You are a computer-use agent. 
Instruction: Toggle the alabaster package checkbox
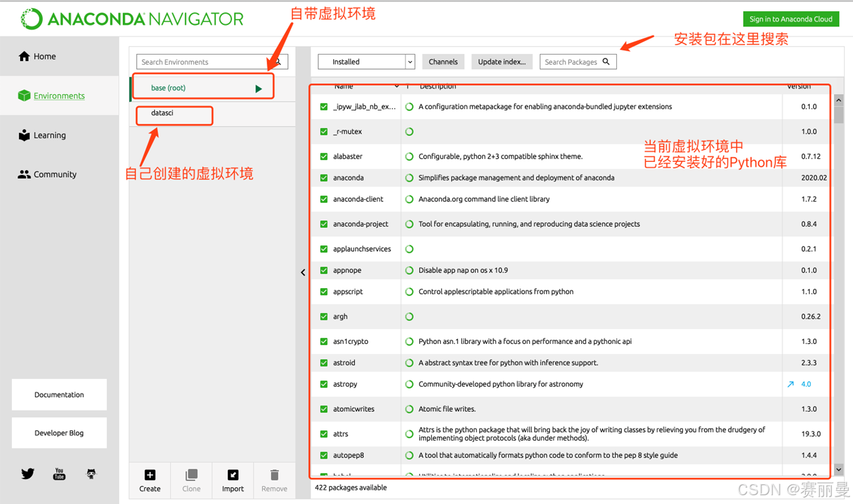pos(324,156)
